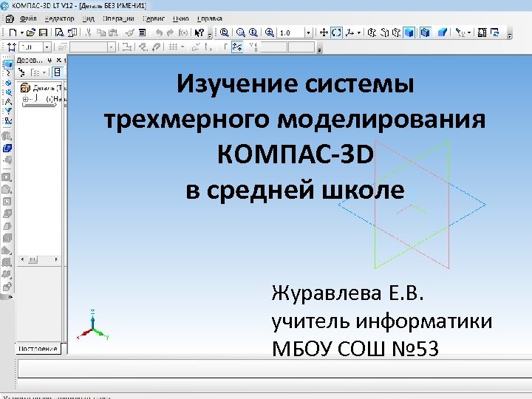Open the Variables f(x) icon
The image size is (532, 399).
183,33
